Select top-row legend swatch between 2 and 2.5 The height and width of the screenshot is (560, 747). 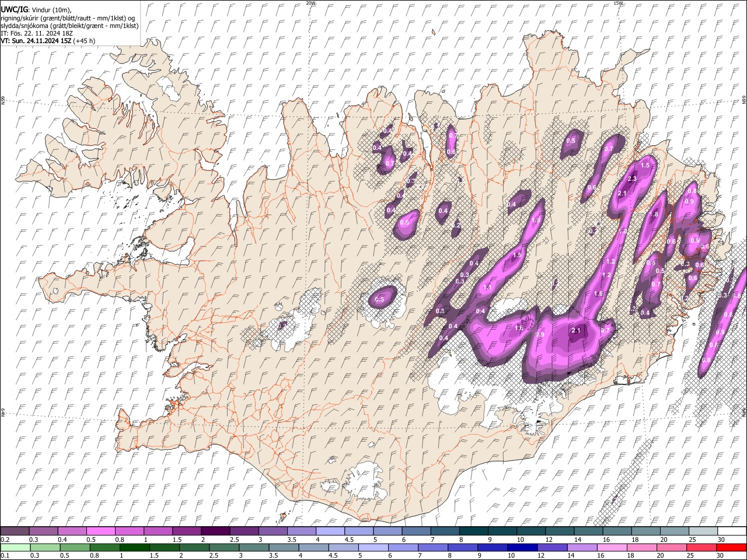tap(215, 531)
